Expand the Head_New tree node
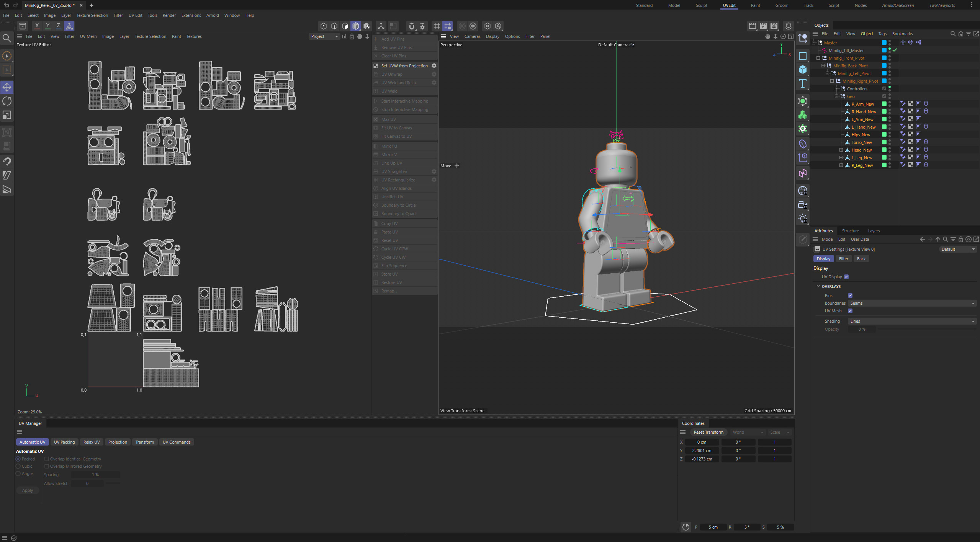 [841, 150]
